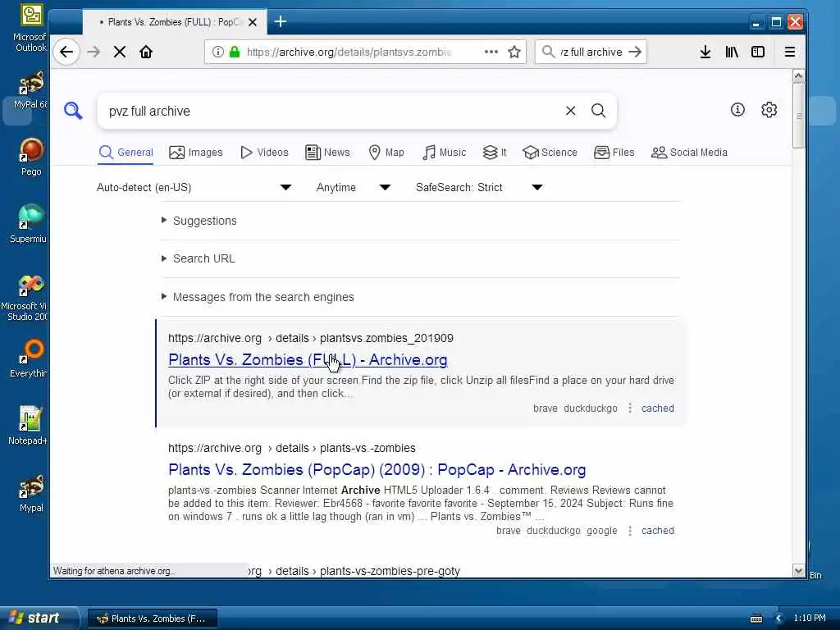This screenshot has width=840, height=630.
Task: Open the Social Media category tab
Action: 689,152
